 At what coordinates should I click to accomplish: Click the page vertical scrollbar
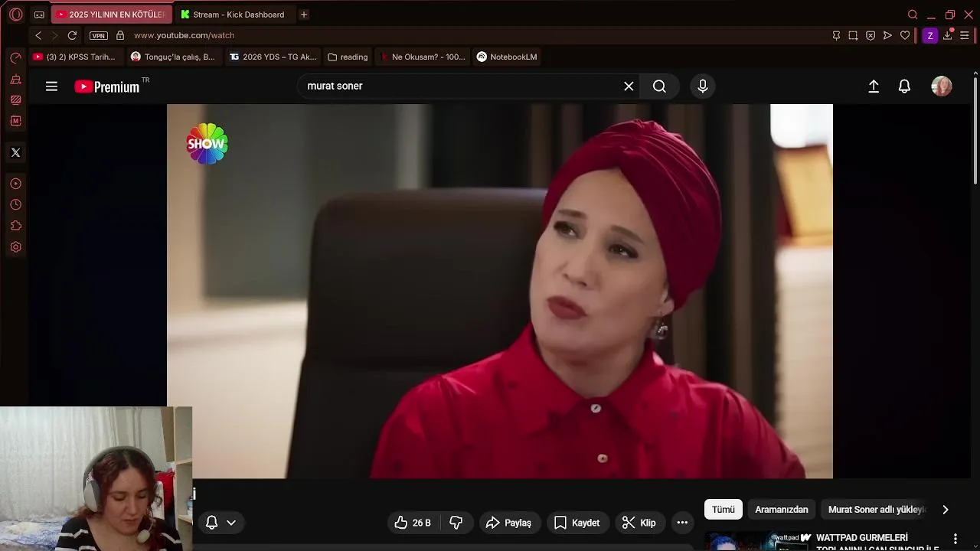pos(975,130)
